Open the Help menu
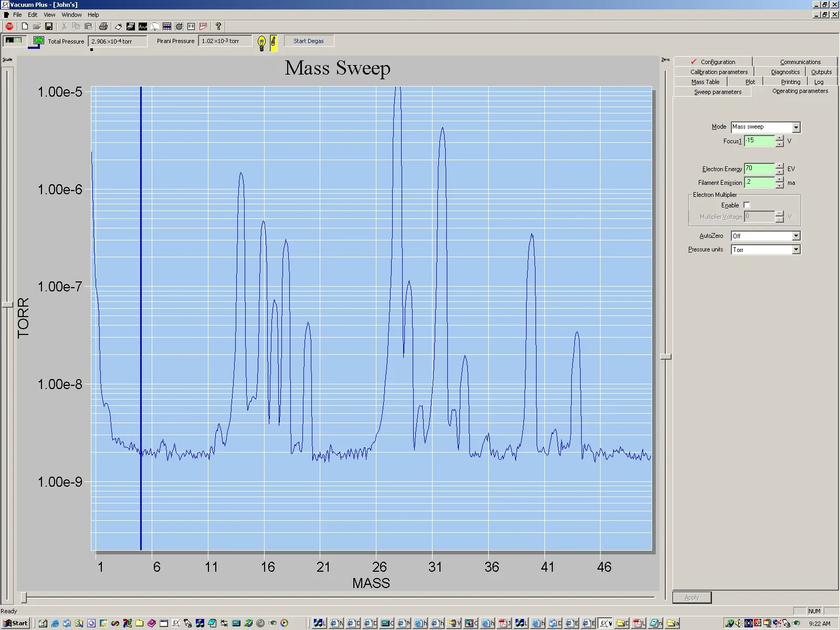The width and height of the screenshot is (840, 630). tap(93, 15)
